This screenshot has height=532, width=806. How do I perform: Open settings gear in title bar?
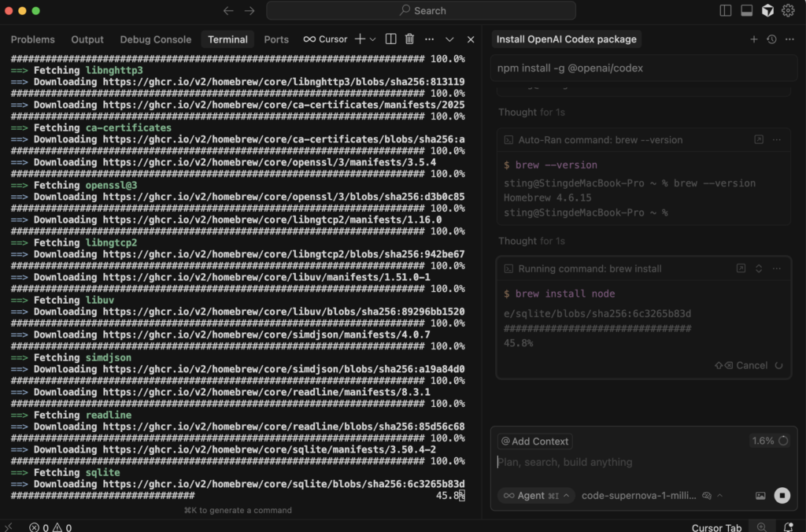click(788, 10)
